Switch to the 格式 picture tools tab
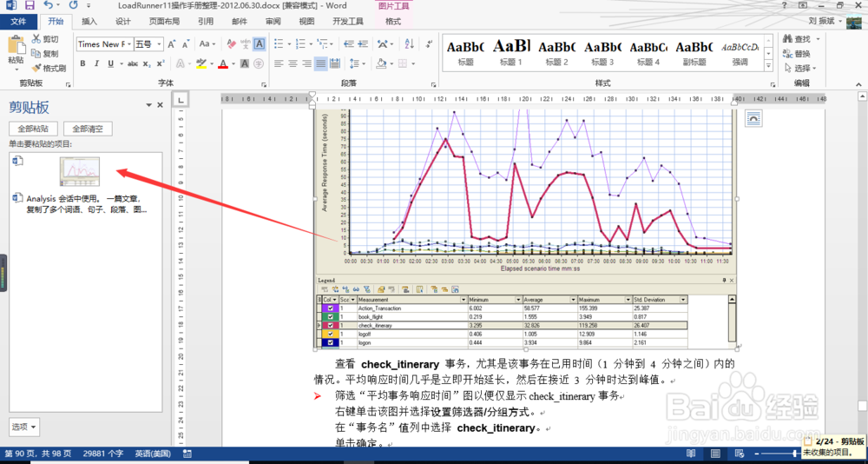868x464 pixels. click(392, 22)
